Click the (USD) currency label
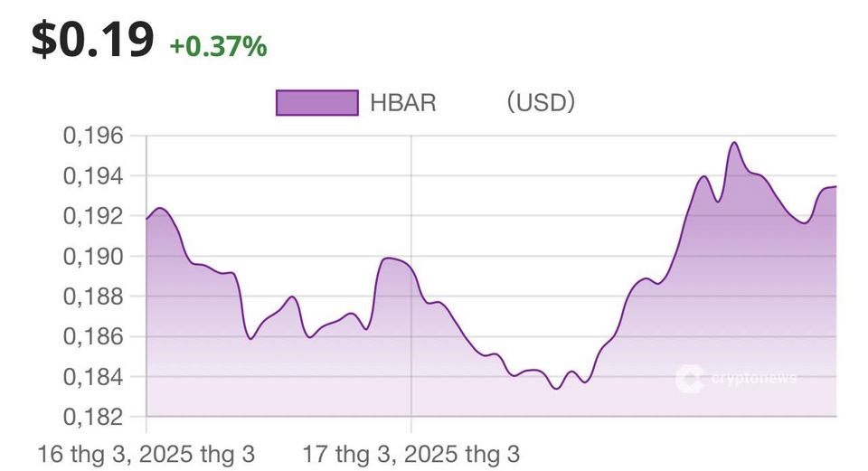 pyautogui.click(x=540, y=103)
